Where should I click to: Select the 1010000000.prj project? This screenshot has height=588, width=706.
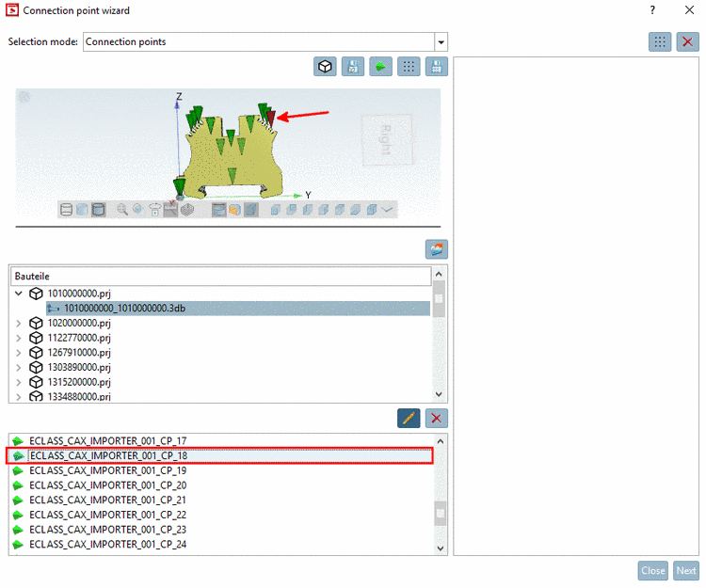pyautogui.click(x=79, y=294)
